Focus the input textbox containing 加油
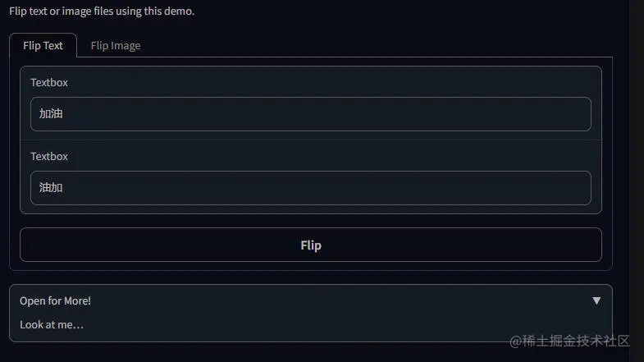644x362 pixels. point(311,114)
